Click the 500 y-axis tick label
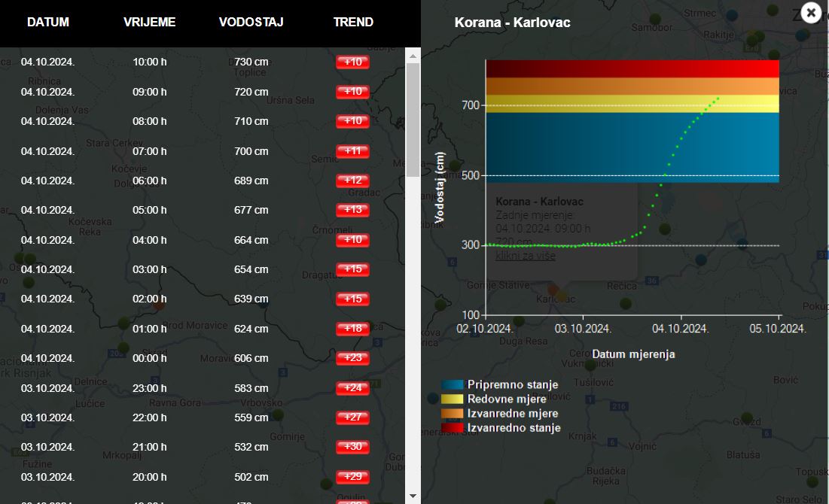Image resolution: width=829 pixels, height=504 pixels. click(471, 175)
